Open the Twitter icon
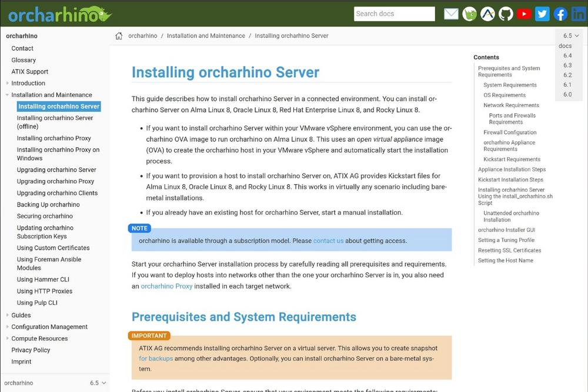 click(542, 14)
